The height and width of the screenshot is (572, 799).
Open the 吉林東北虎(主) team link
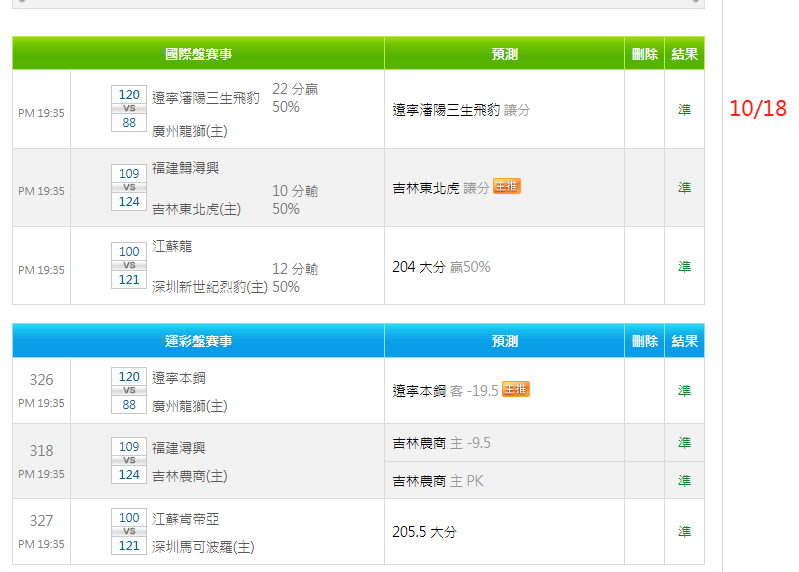pos(196,209)
